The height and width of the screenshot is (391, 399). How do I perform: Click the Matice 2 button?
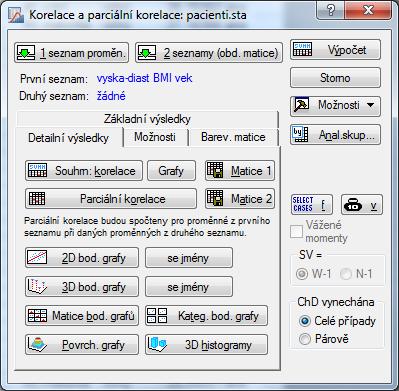point(240,199)
